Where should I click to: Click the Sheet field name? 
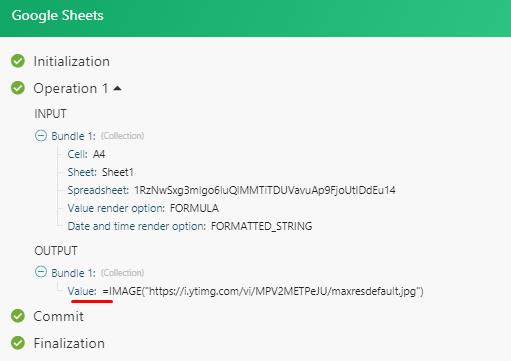pos(82,172)
